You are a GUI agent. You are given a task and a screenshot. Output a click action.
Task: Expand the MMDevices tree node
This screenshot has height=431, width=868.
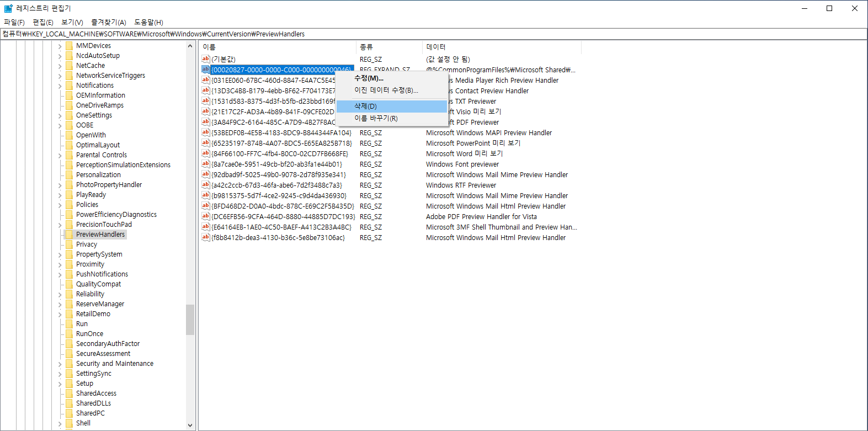click(60, 46)
